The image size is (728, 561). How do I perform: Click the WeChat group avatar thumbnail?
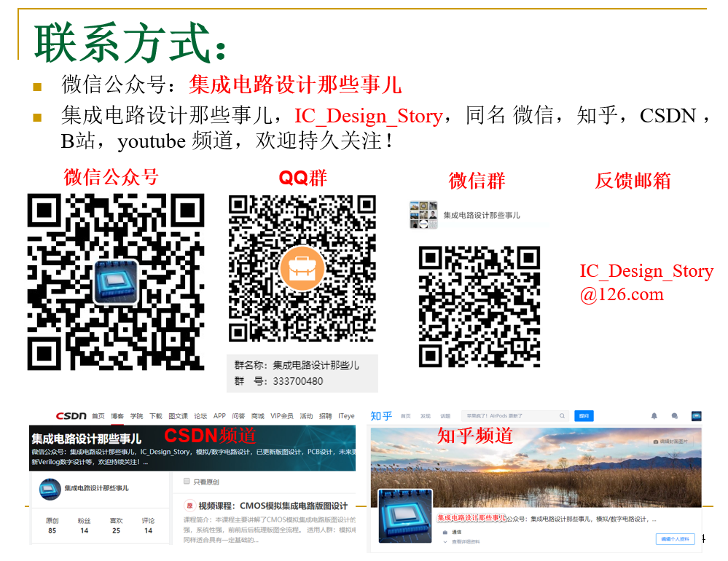tap(423, 215)
